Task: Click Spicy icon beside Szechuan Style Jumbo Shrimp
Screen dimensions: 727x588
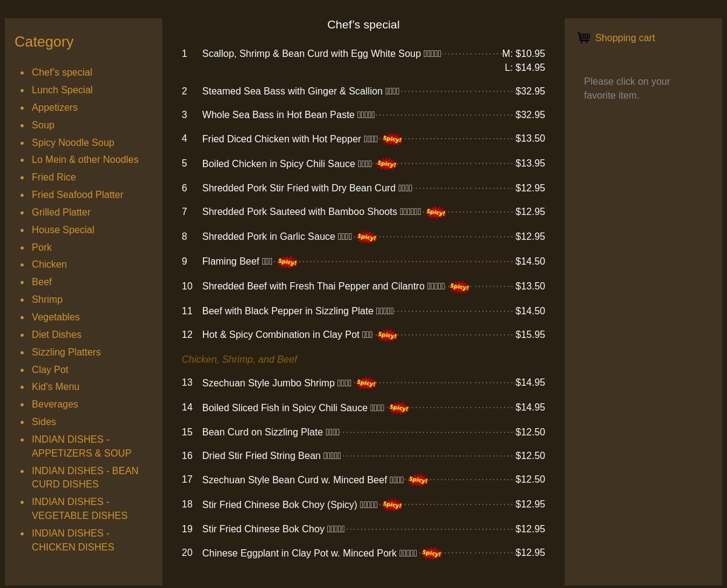Action: pos(366,383)
